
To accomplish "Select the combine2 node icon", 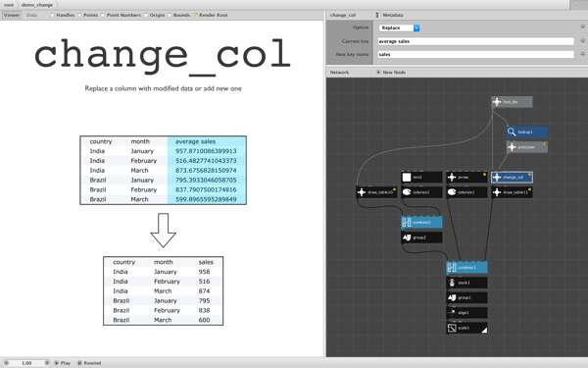I will 407,223.
